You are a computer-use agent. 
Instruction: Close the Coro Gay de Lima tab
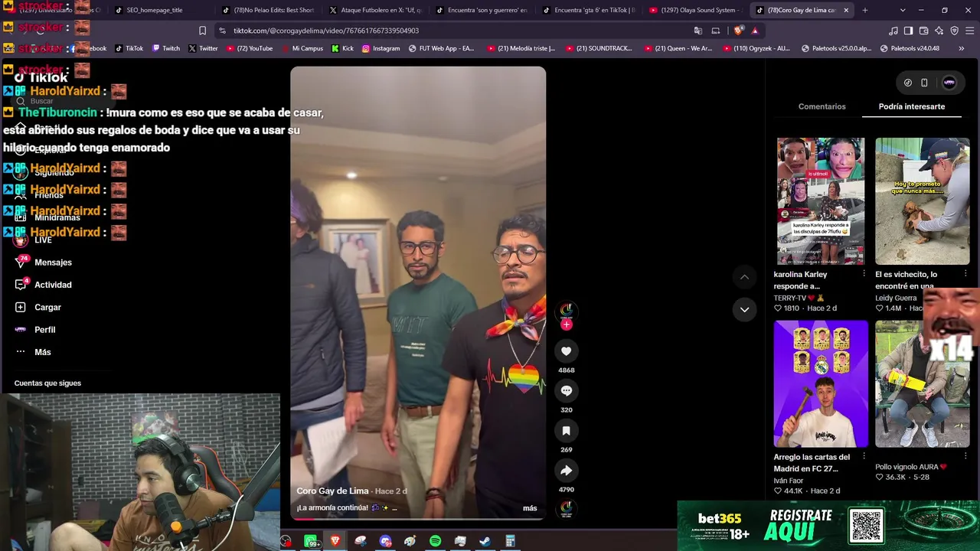[x=846, y=10]
